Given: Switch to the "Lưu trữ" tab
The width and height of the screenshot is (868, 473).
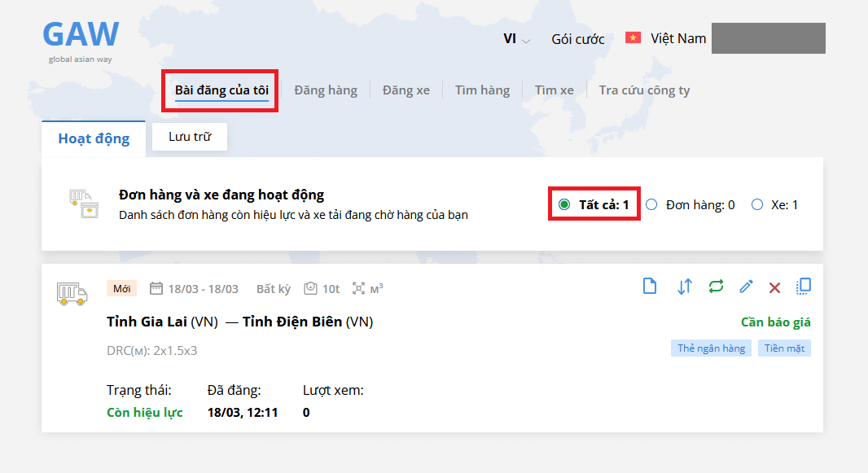Looking at the screenshot, I should (190, 137).
